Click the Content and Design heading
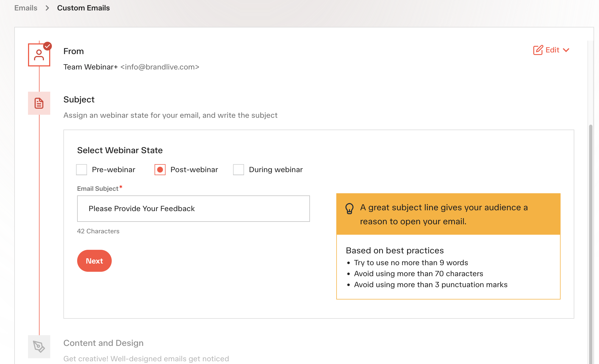 [x=103, y=343]
